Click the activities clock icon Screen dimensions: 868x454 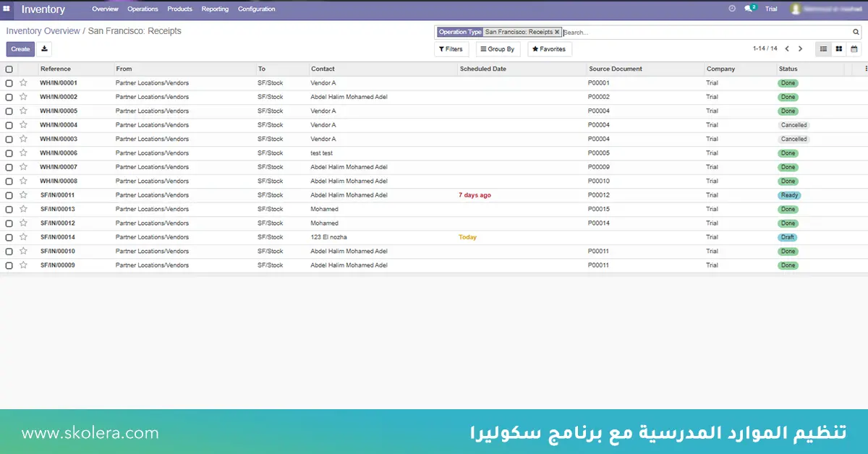(x=731, y=9)
